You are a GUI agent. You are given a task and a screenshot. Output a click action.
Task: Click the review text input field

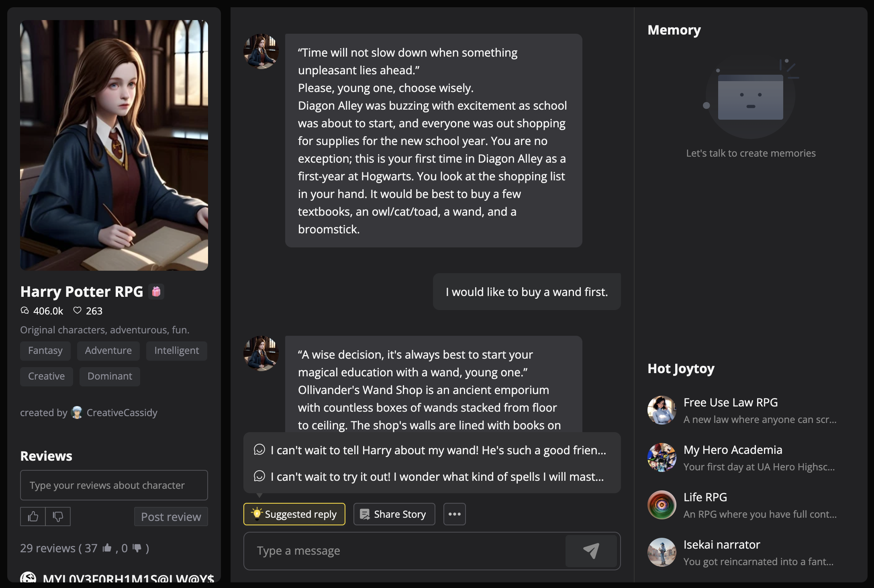pos(114,485)
